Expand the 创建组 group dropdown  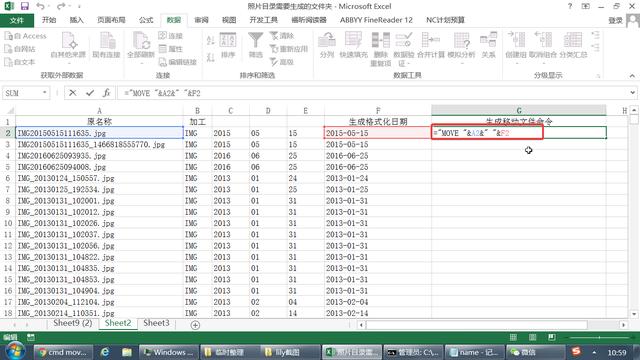click(517, 63)
